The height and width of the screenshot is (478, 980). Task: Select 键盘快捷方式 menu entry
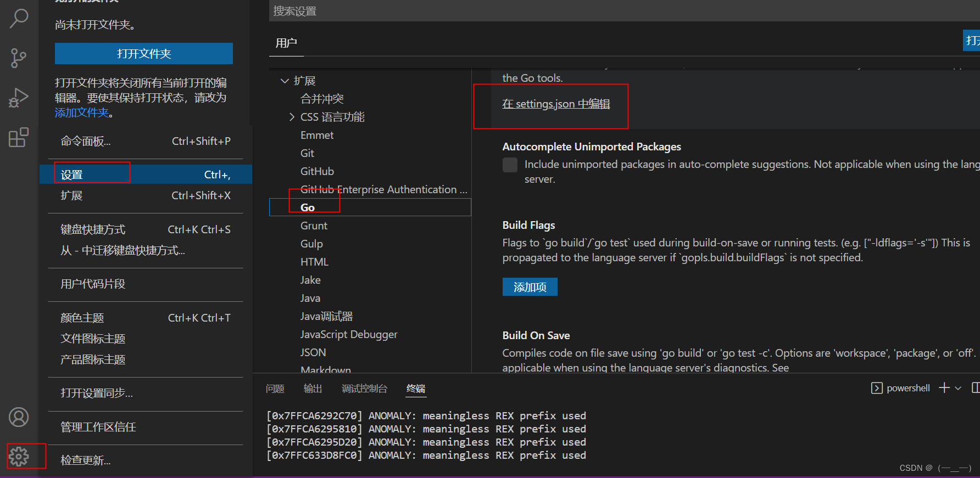(x=146, y=229)
